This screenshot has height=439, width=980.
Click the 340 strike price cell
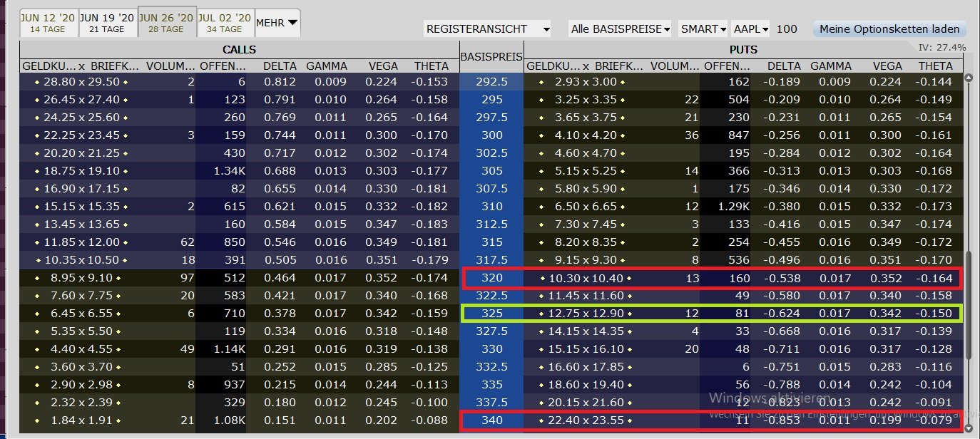pos(491,420)
